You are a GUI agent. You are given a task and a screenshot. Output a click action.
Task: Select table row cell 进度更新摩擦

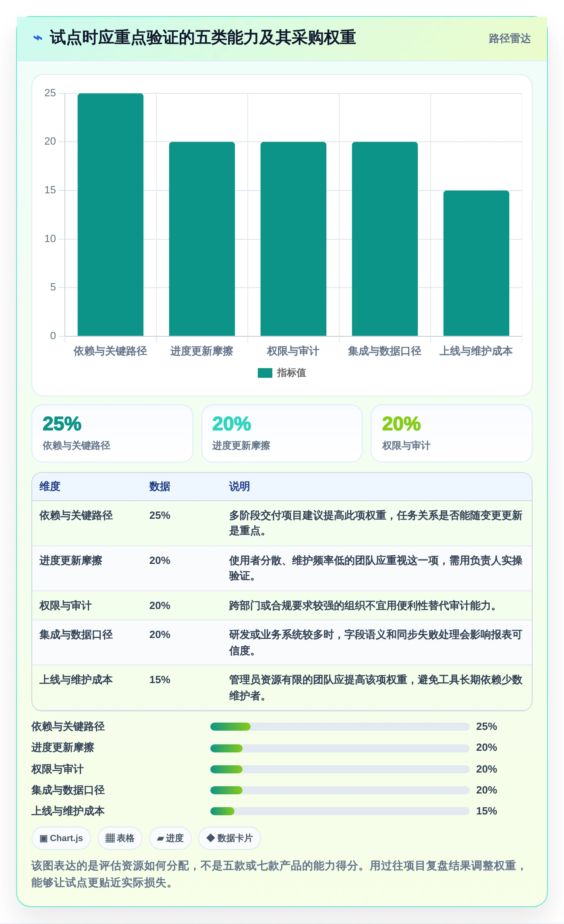[70, 561]
